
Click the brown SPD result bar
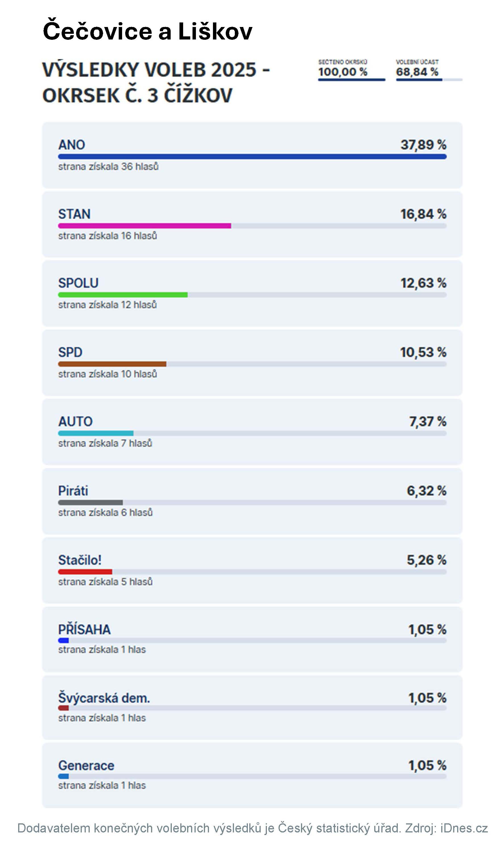(112, 364)
